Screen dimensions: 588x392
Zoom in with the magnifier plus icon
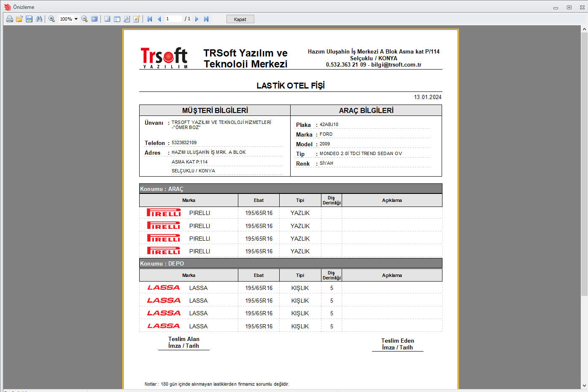51,19
